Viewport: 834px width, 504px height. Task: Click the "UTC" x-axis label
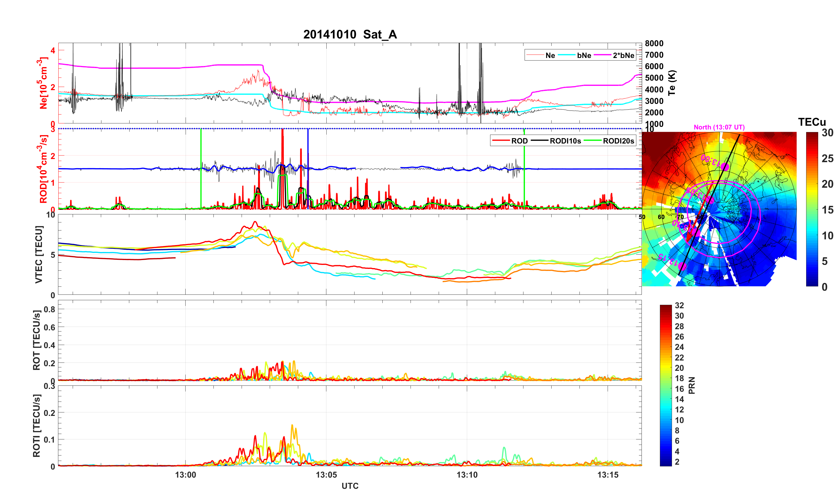(350, 486)
